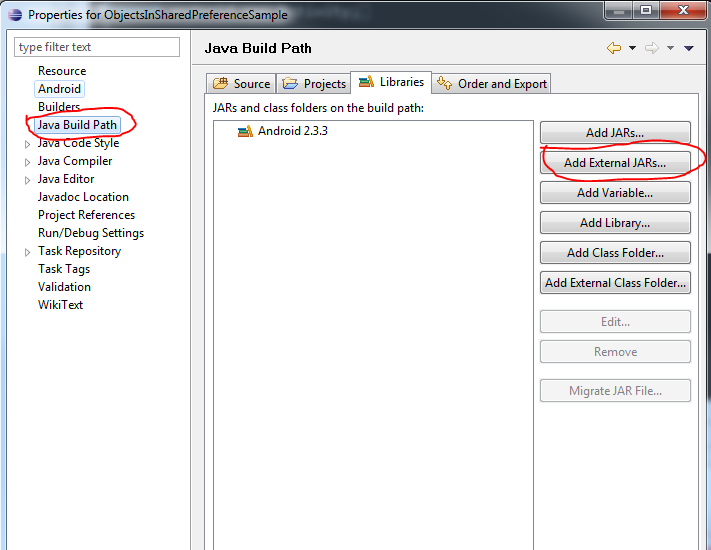
Task: Click the Eclipse icon in the title bar
Action: click(15, 15)
